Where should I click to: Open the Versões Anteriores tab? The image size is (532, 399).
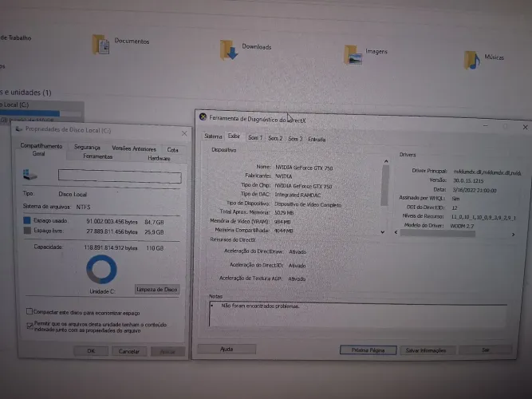pyautogui.click(x=134, y=148)
